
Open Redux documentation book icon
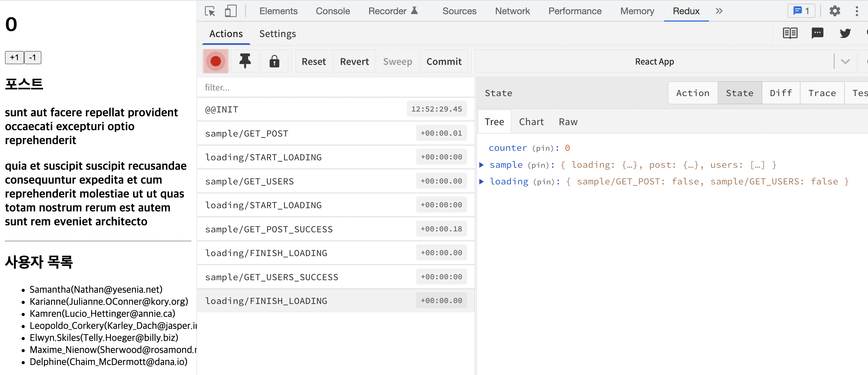[790, 33]
